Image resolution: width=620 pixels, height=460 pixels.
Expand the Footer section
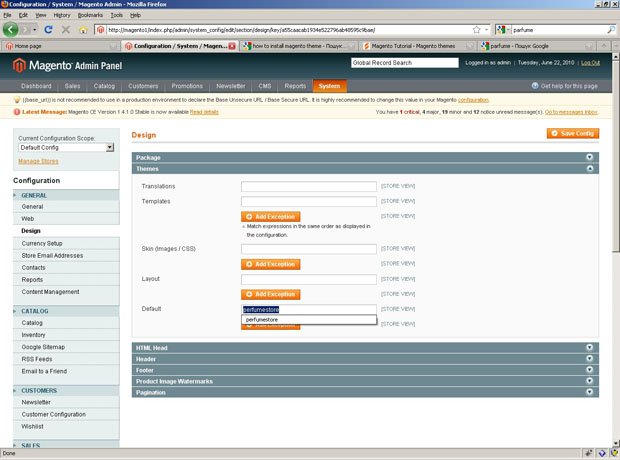(x=365, y=370)
